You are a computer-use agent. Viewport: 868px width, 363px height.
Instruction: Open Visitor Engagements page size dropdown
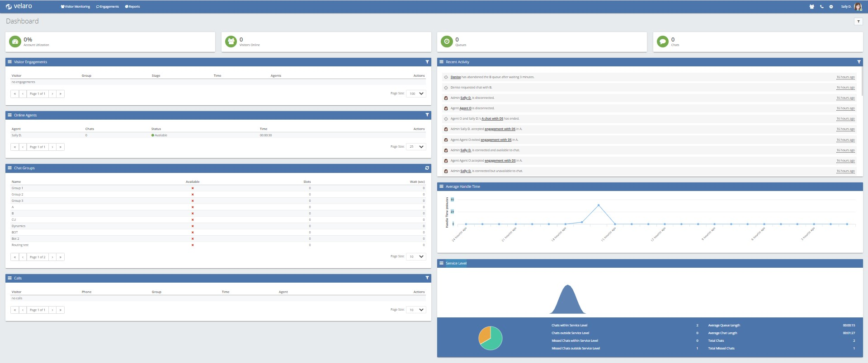(416, 93)
